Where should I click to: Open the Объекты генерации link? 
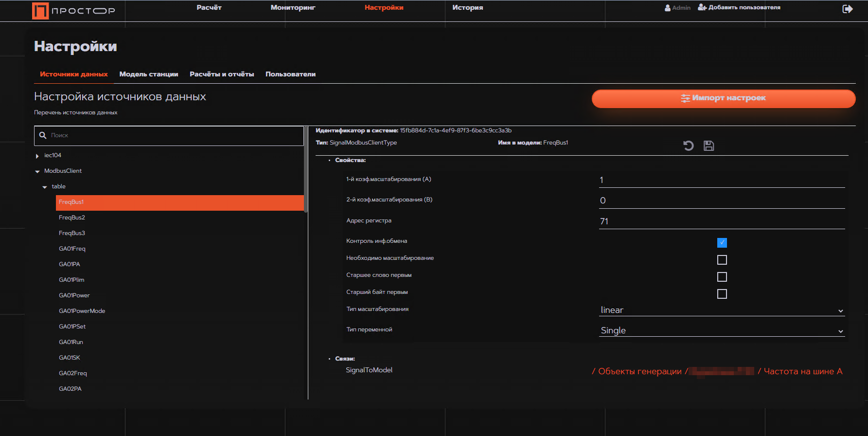pyautogui.click(x=639, y=371)
